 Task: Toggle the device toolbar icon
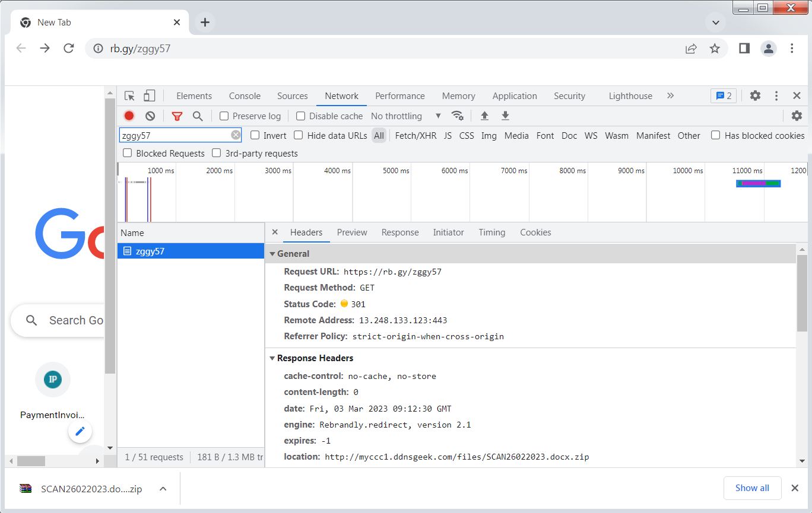click(150, 96)
